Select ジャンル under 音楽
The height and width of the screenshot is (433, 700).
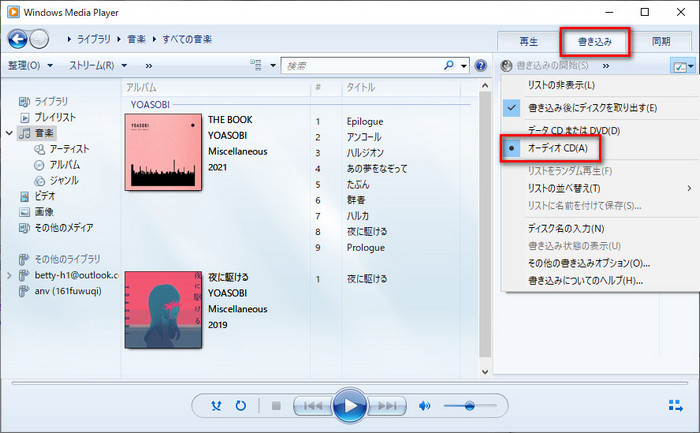(x=64, y=180)
